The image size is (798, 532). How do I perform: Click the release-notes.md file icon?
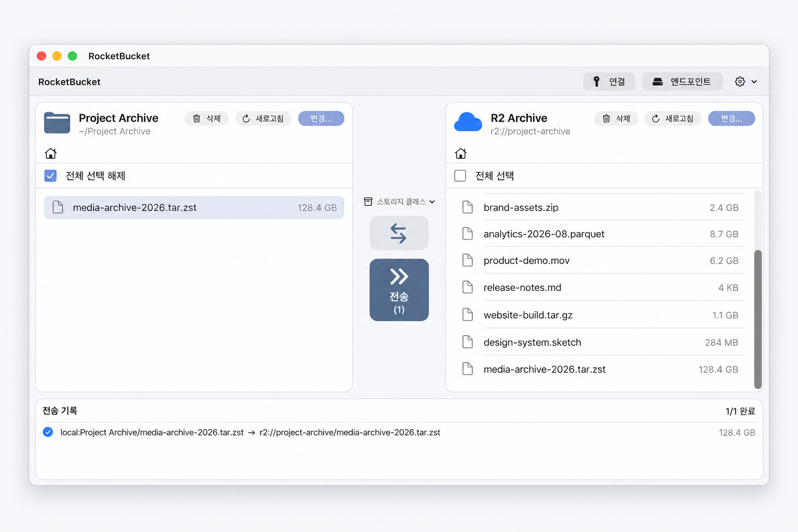(468, 287)
